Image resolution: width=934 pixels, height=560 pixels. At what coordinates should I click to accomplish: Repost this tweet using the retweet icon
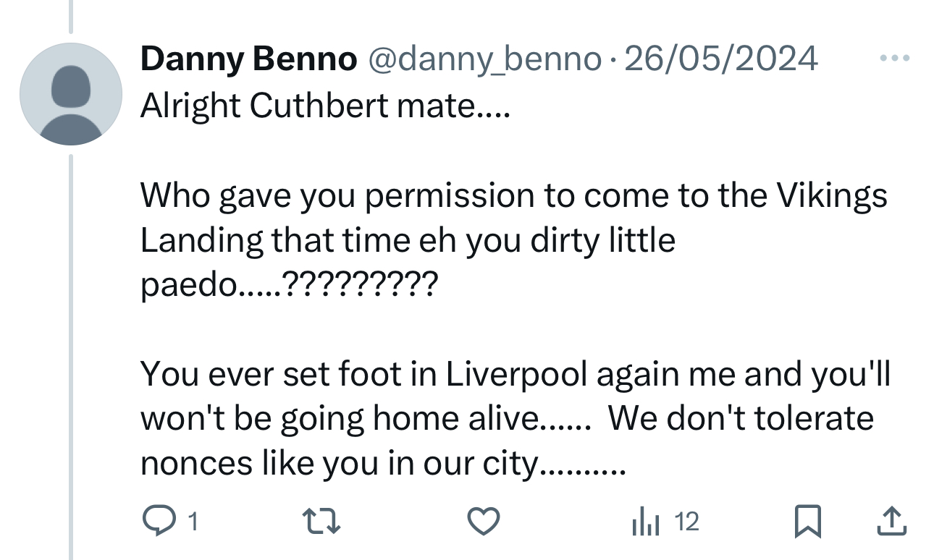(321, 521)
